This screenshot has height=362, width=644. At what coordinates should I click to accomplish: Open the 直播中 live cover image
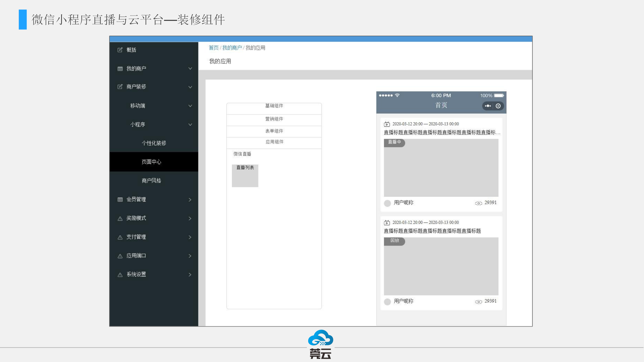tap(441, 168)
